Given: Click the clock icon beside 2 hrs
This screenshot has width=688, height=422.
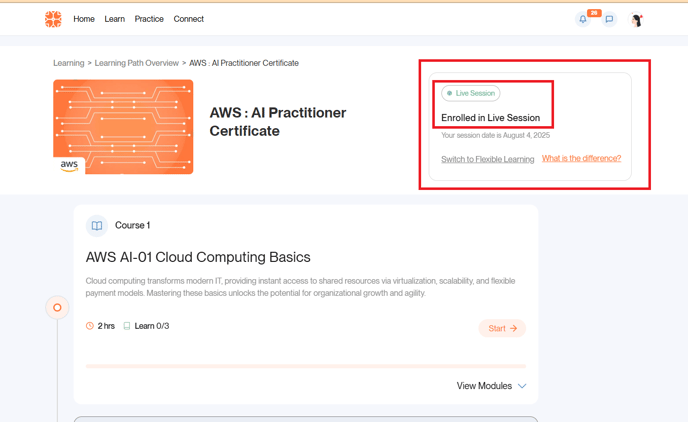Looking at the screenshot, I should point(90,326).
